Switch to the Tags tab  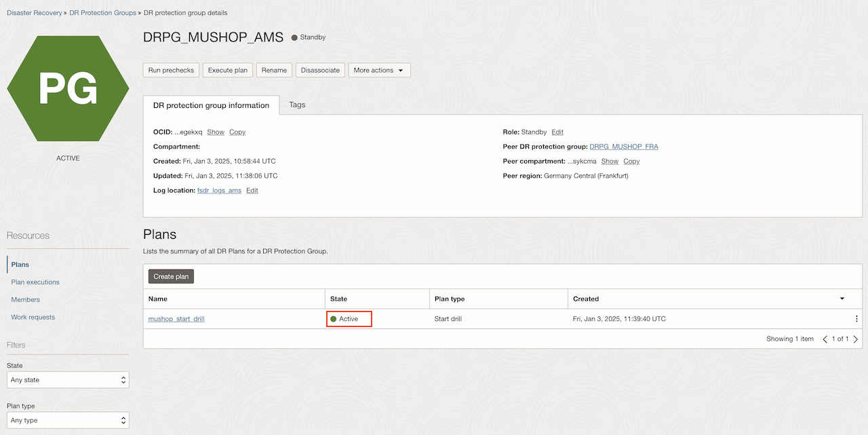[297, 105]
